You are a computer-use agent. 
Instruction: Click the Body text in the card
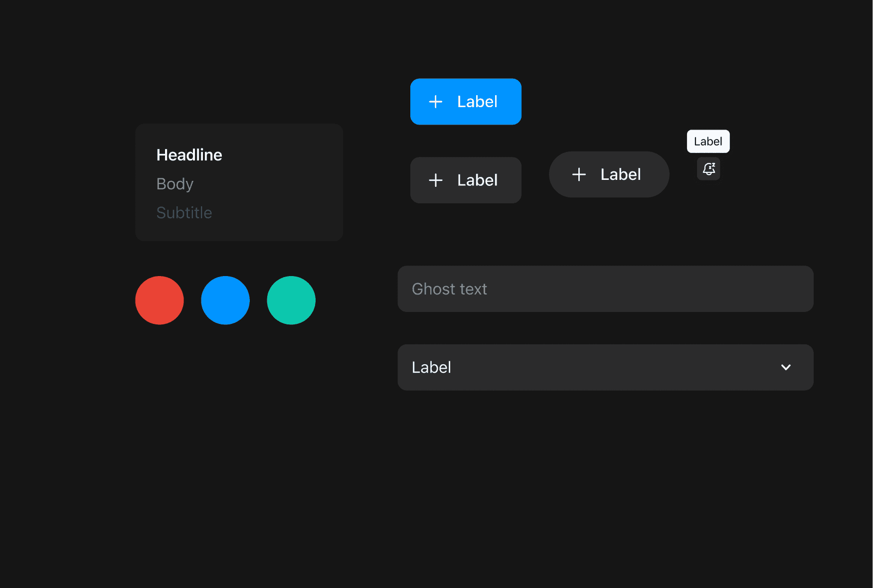point(175,184)
